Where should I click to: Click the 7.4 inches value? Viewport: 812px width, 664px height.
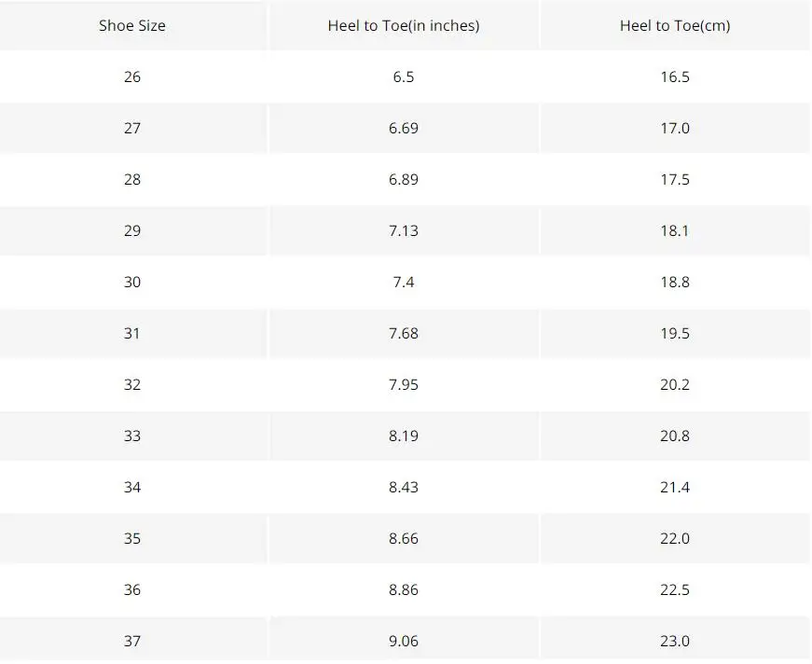coord(404,282)
